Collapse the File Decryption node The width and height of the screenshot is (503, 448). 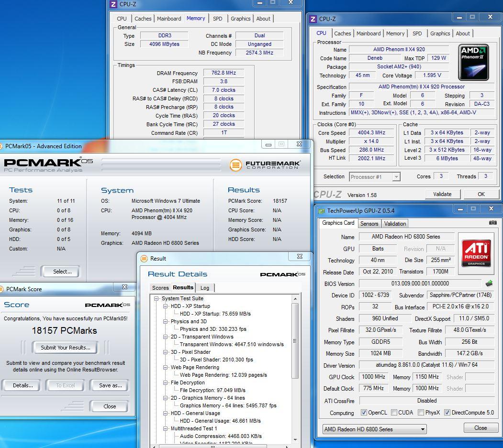[x=166, y=382]
